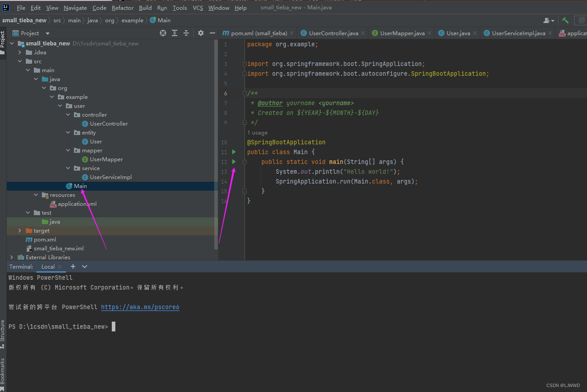587x392 pixels.
Task: Close the Local terminal tab
Action: coord(60,267)
